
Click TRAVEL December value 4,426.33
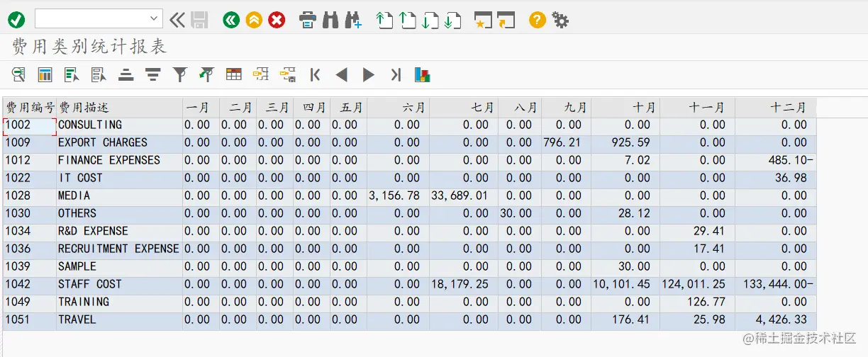[781, 320]
